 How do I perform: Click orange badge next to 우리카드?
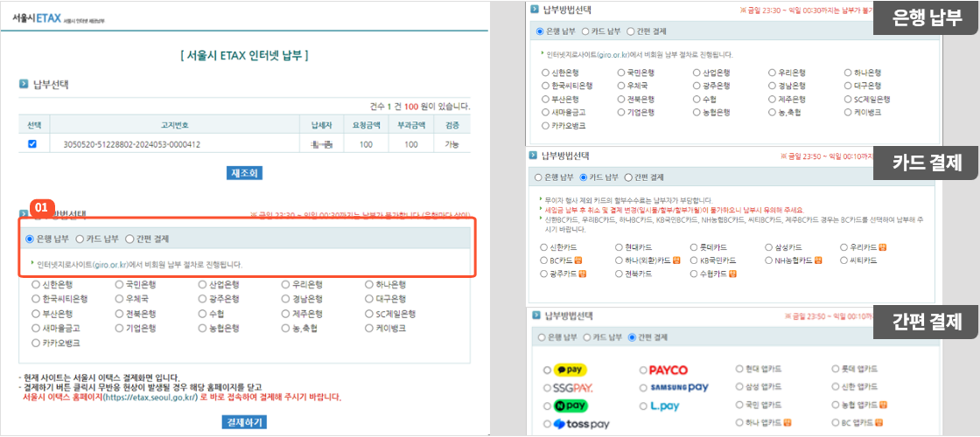click(x=882, y=248)
